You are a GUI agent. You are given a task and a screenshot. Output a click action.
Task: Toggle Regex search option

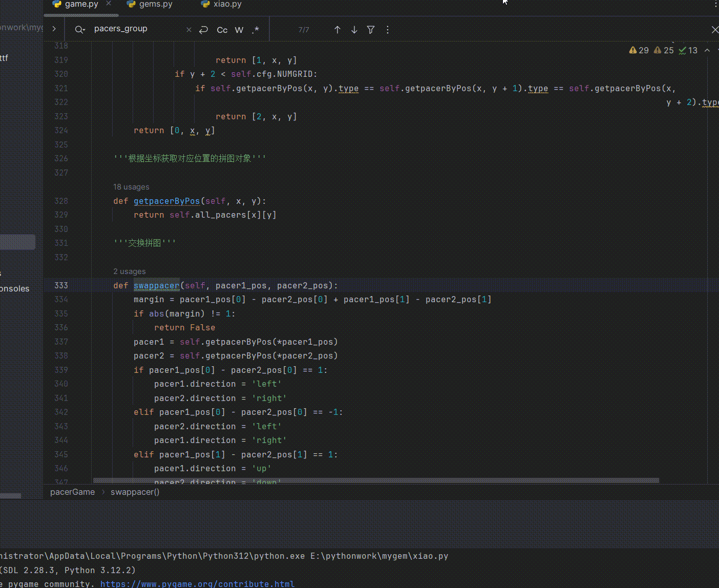255,30
